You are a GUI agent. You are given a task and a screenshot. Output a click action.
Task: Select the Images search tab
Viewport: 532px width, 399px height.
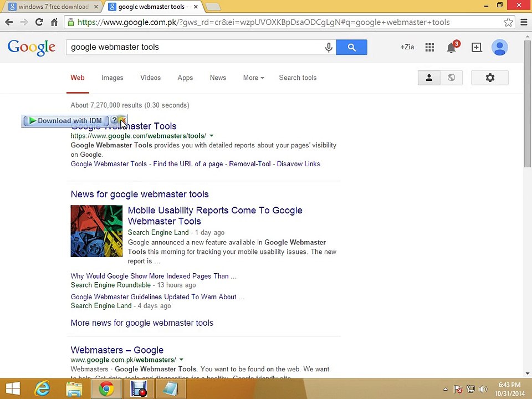point(112,78)
